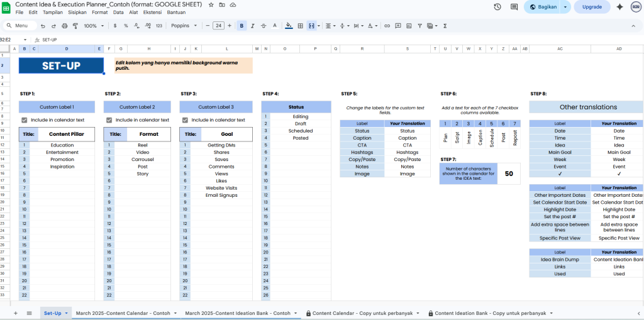Click the Upgrade button
The image size is (644, 320).
coord(592,7)
